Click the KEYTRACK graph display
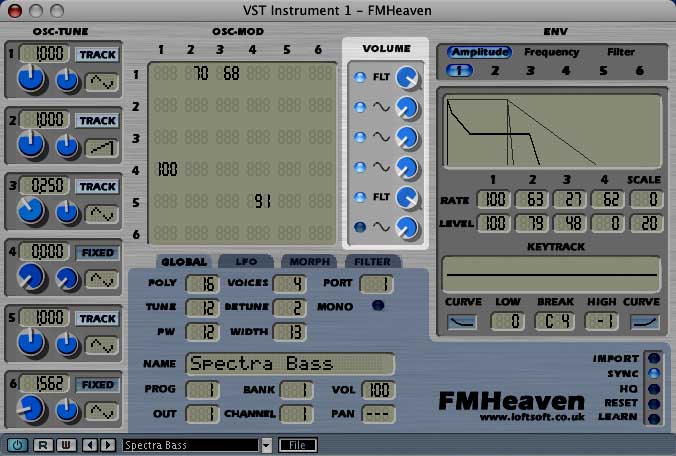 (551, 275)
